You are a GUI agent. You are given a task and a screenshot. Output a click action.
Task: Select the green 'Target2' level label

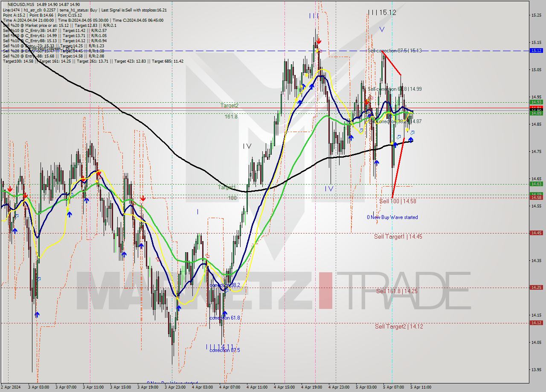pos(229,105)
